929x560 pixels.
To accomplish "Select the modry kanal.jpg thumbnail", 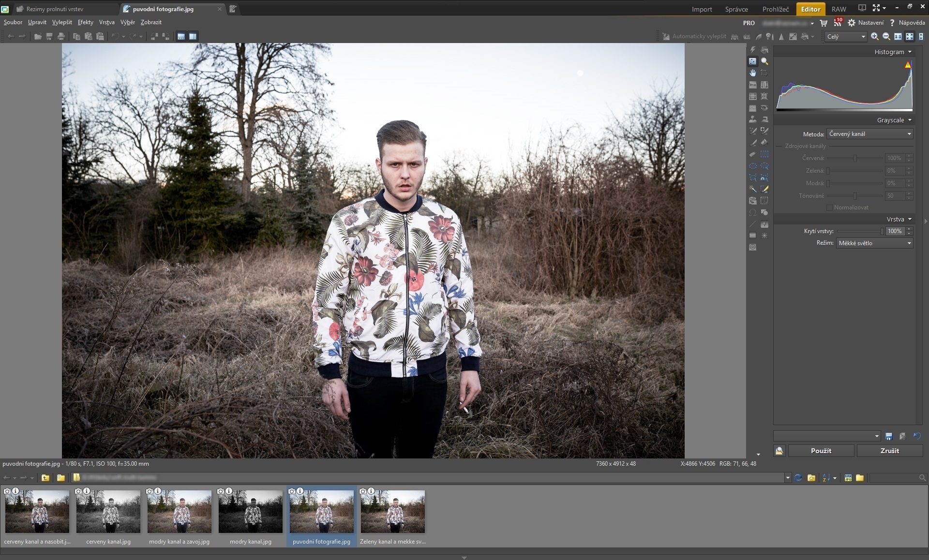I will (251, 516).
